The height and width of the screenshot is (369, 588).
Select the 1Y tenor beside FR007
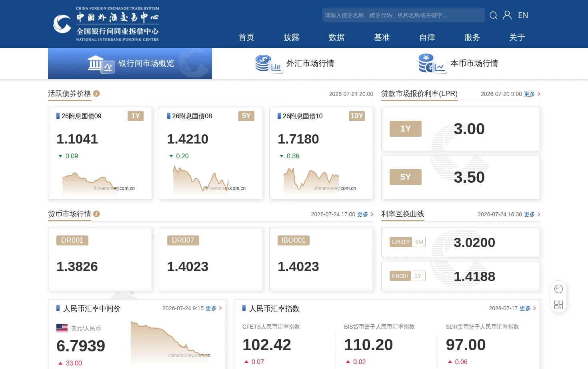[418, 276]
